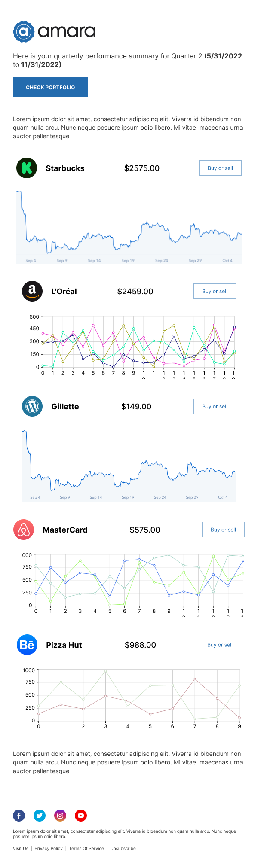Click the Airbnb icon next to MasterCard
258x868 pixels.
[24, 530]
